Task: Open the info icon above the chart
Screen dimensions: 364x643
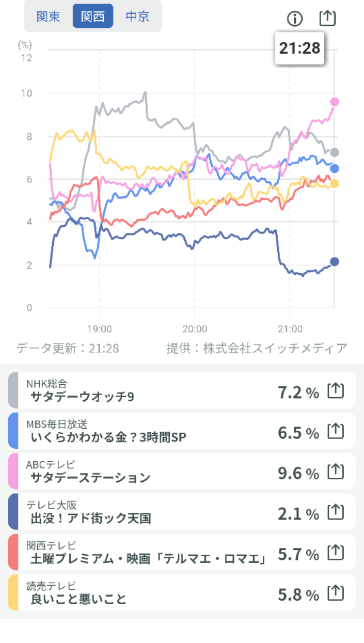Action: point(295,19)
